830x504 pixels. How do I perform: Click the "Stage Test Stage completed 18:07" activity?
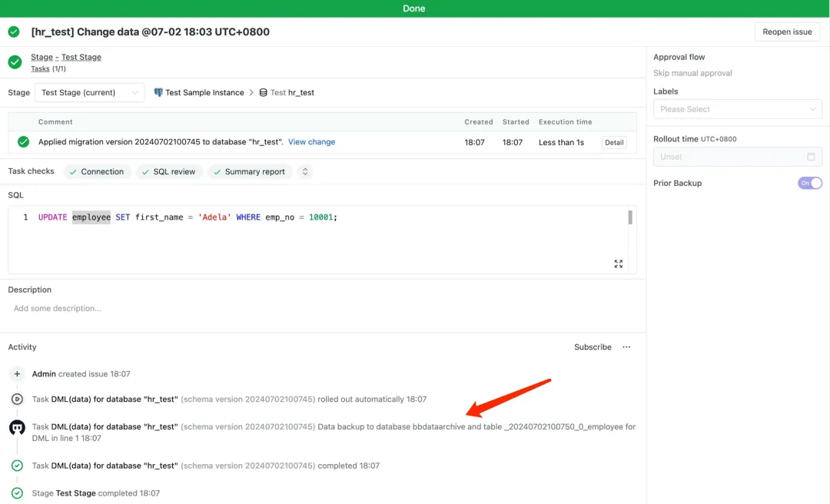coord(96,493)
